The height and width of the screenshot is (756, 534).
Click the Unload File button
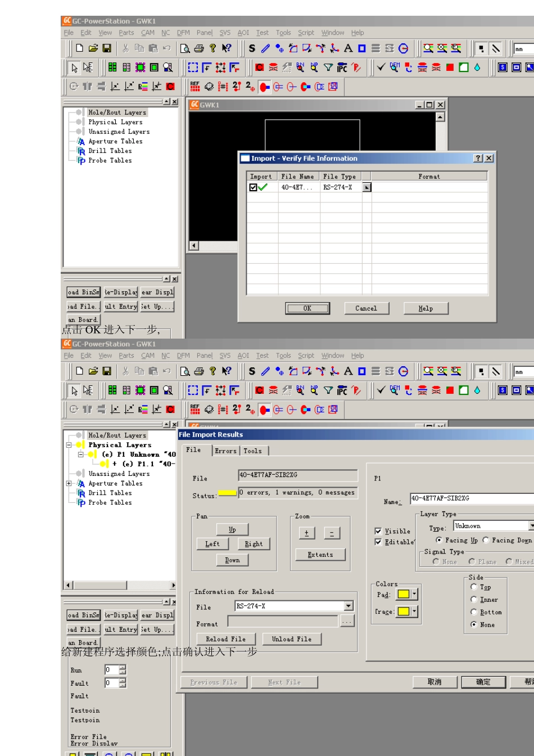pos(291,639)
